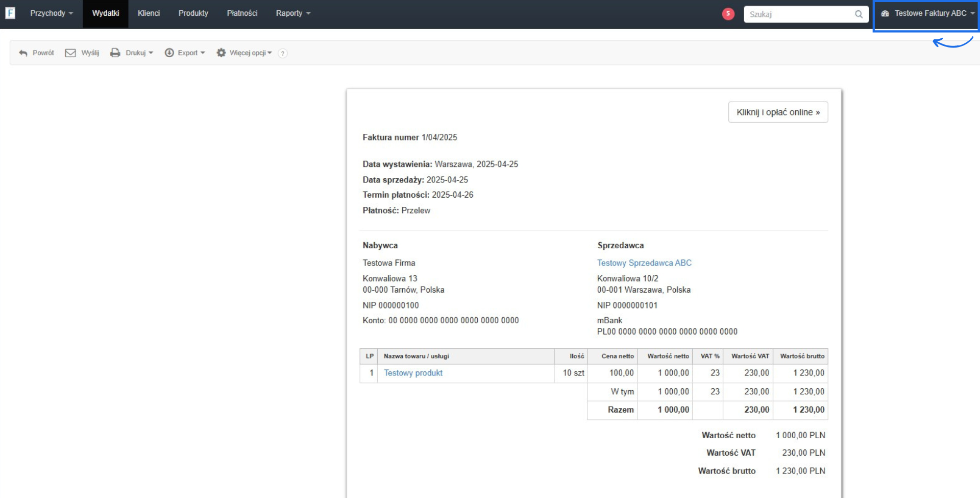Click the Export download icon

coord(169,53)
